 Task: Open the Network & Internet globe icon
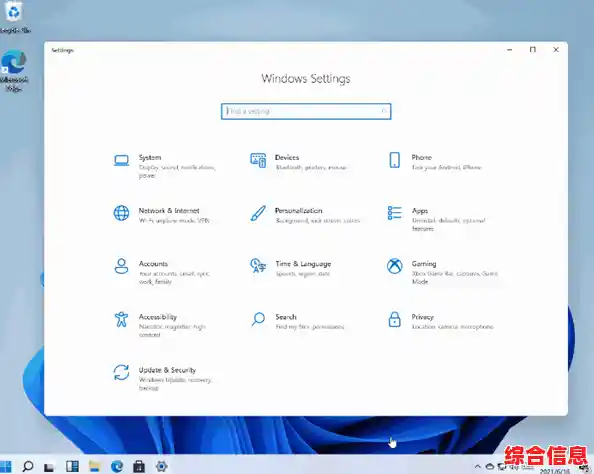(121, 213)
